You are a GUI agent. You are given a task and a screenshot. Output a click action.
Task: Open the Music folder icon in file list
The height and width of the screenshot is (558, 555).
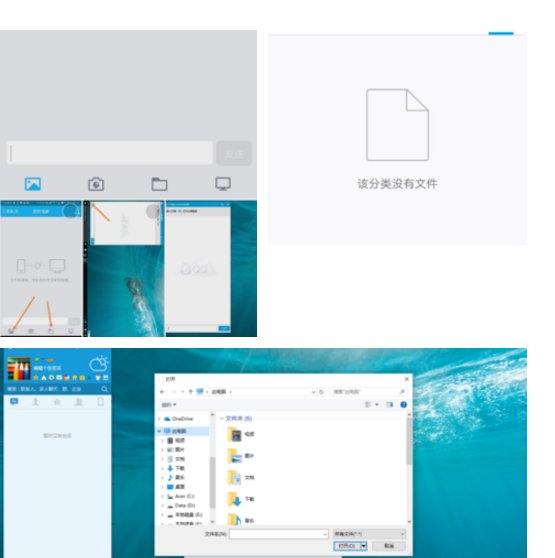[235, 520]
